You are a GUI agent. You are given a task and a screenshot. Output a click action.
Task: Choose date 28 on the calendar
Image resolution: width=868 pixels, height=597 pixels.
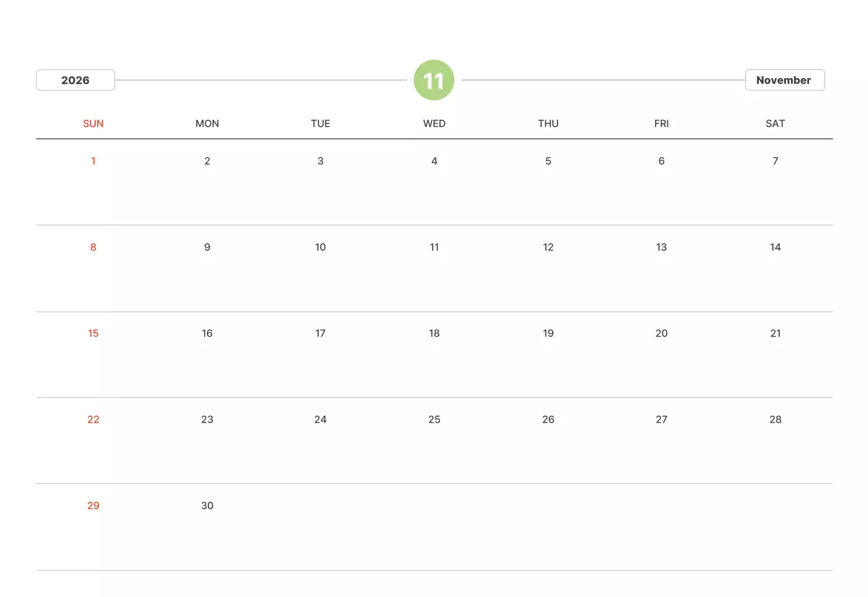point(775,419)
